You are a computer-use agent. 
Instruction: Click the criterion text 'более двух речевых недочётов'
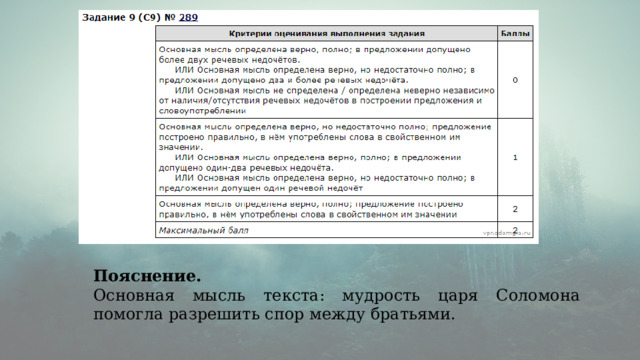click(x=229, y=60)
